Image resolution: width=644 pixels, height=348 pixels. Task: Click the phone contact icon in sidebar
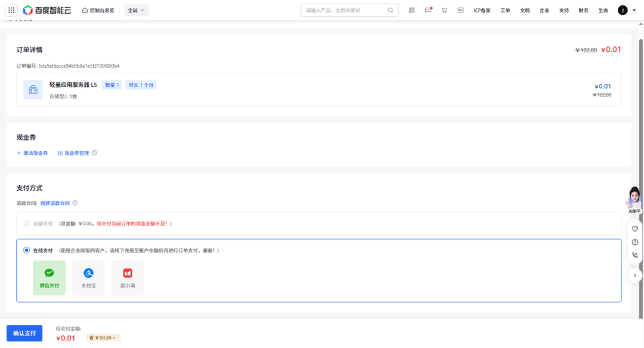point(635,255)
